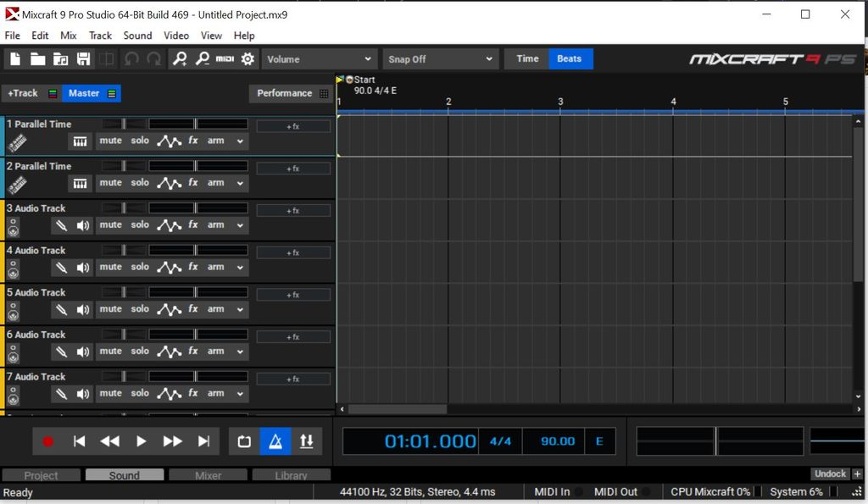Click the Redo arrow icon
868x504 pixels.
coord(154,58)
